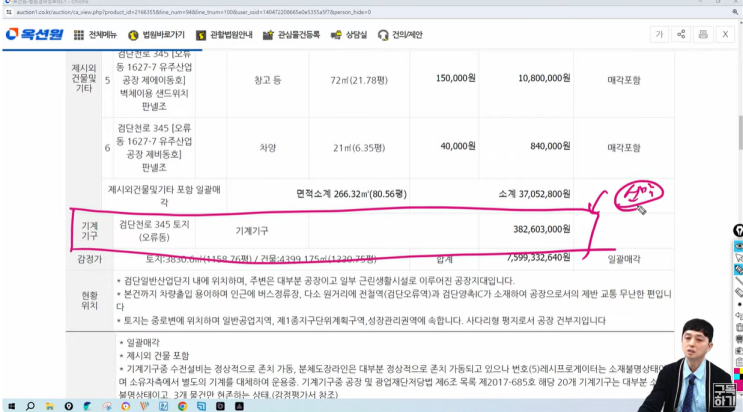Select the line tool in the drawing toolbar
The height and width of the screenshot is (412, 743).
tap(739, 281)
